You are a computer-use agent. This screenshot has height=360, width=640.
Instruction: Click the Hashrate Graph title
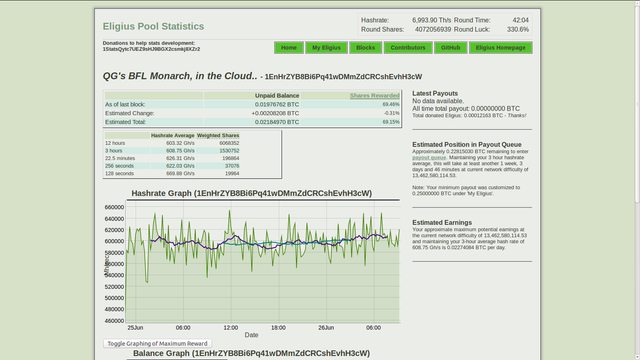click(x=251, y=193)
